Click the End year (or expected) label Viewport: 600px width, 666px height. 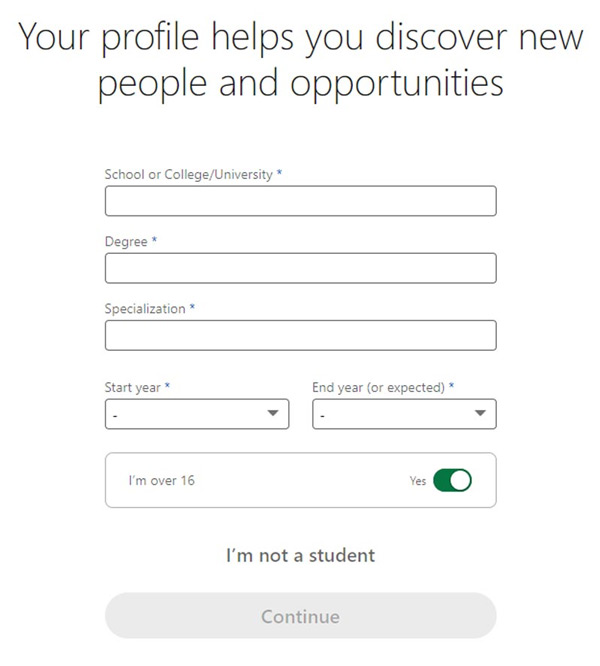click(378, 387)
